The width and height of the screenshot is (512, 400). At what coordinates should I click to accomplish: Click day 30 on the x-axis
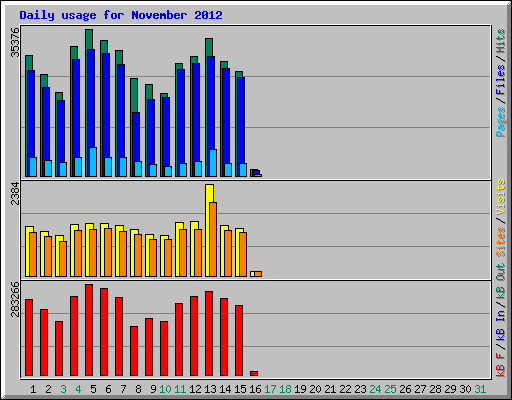465,389
